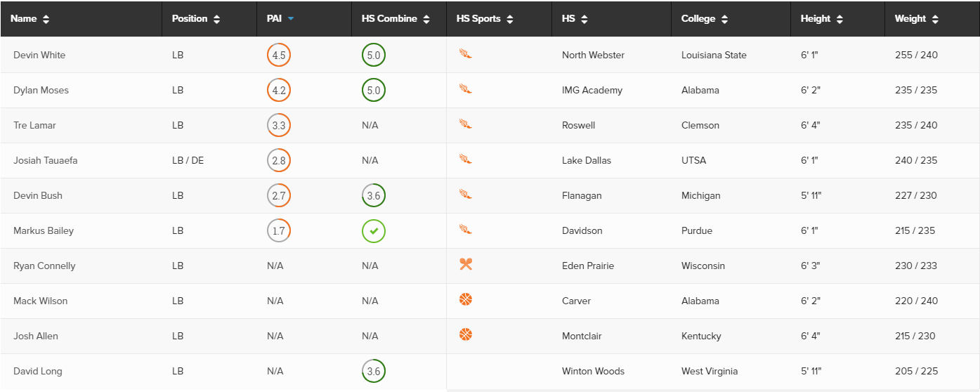The image size is (980, 392).
Task: Toggle the PAI column sort arrow
Action: [x=291, y=19]
